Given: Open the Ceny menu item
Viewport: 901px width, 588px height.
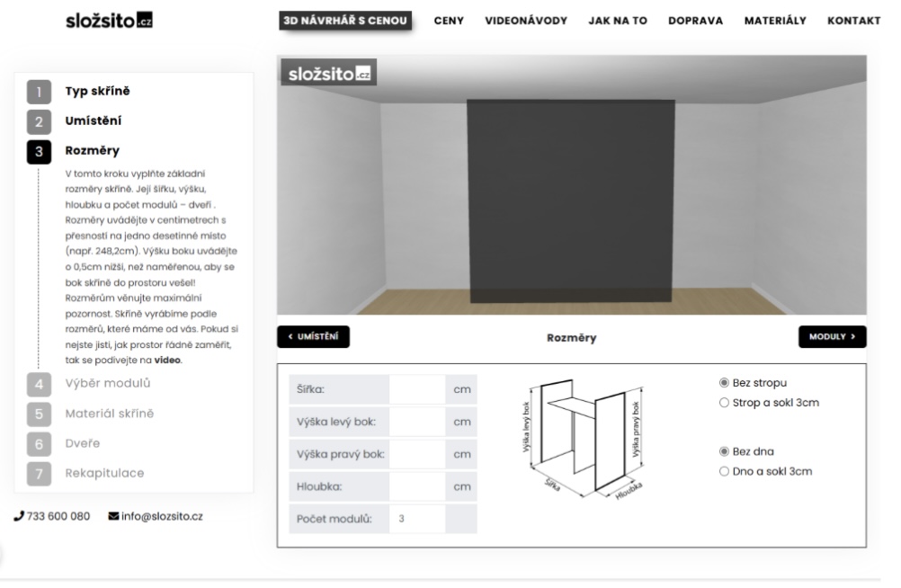Looking at the screenshot, I should (x=449, y=21).
